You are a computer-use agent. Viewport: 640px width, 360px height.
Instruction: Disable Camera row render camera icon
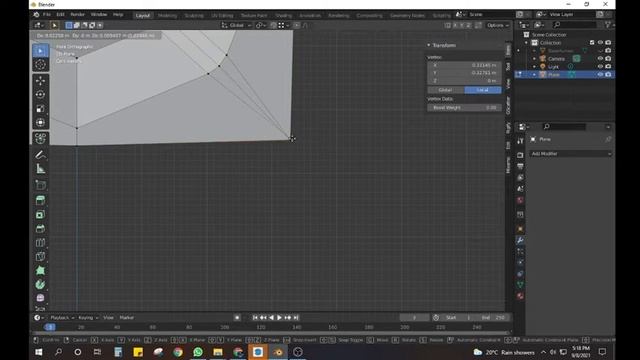pos(608,58)
